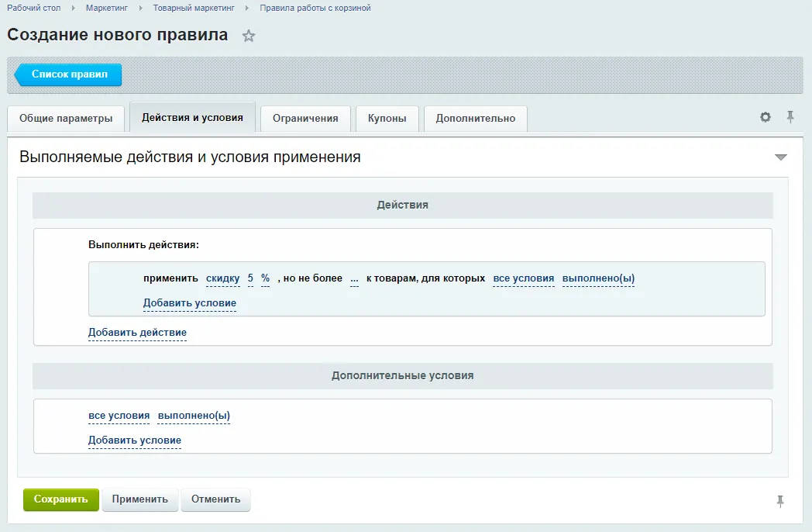Image resolution: width=812 pixels, height=532 pixels.
Task: Open the 'скидку' dropdown
Action: pos(222,278)
